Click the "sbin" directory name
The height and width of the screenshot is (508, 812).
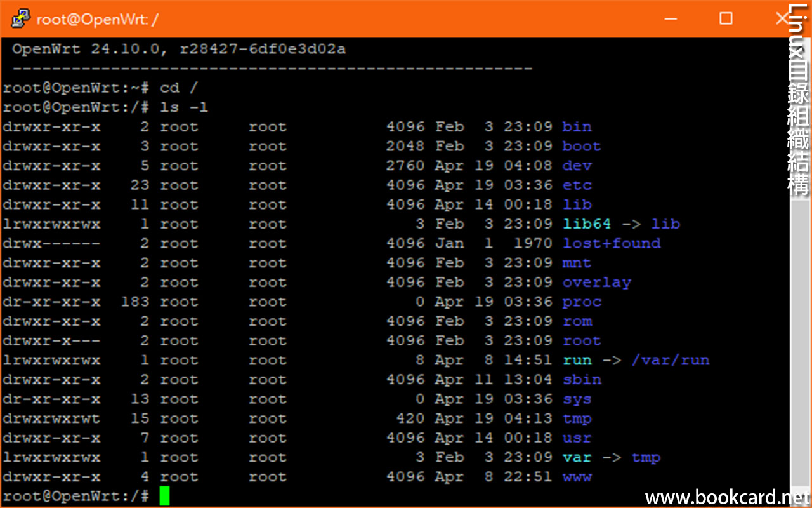coord(582,380)
